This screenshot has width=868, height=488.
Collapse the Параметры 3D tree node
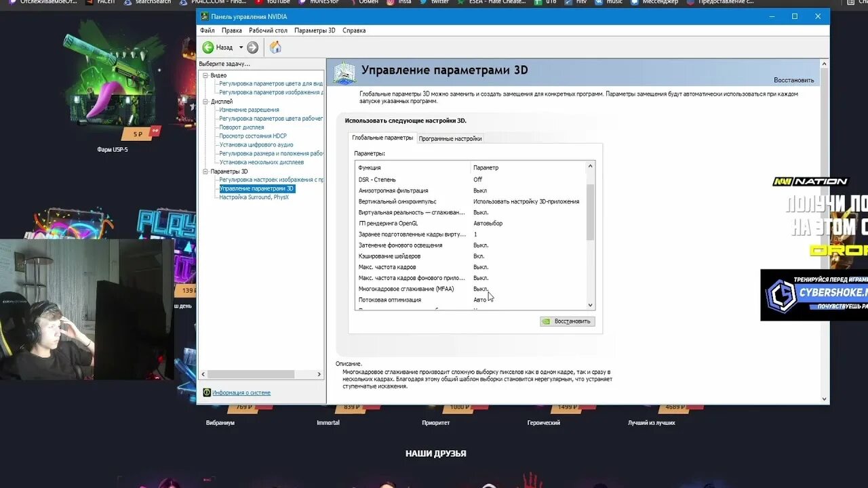tap(205, 171)
